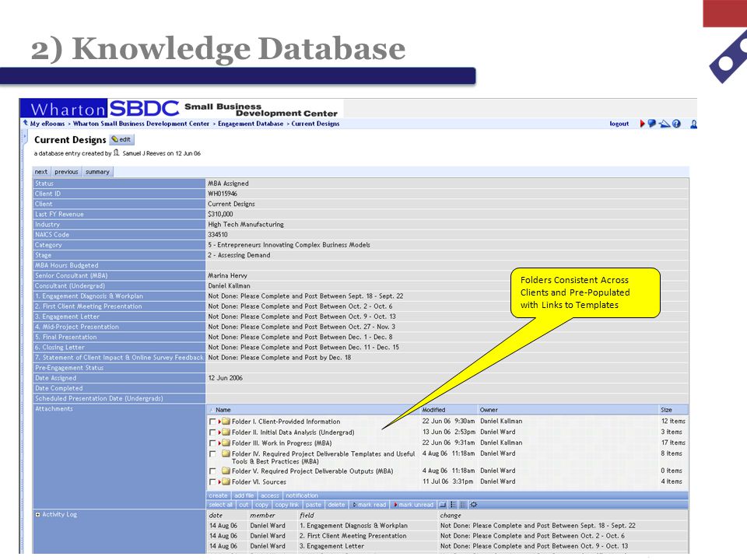Open the help question-mark icon

[676, 124]
